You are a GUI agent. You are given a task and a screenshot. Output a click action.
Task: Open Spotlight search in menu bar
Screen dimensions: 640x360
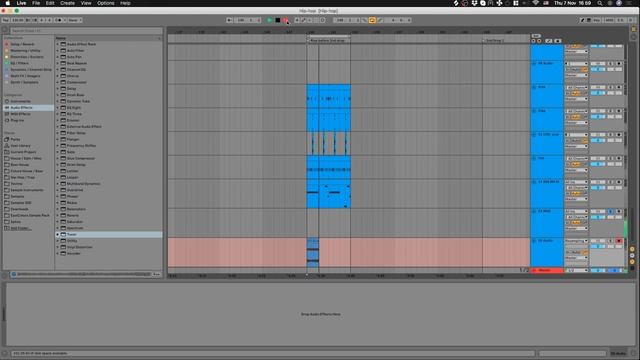(x=600, y=3)
